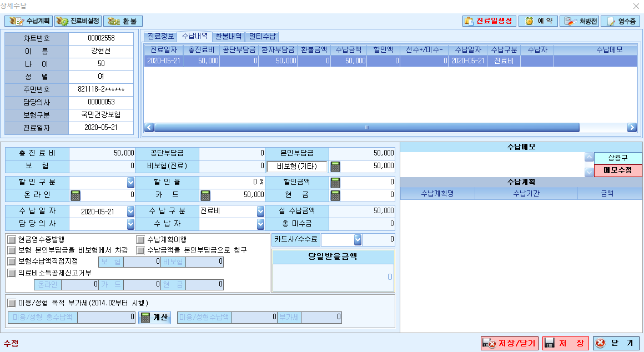Viewport: 644px width, 352px height.
Task: Click the 진료일자 column header
Action: (163, 50)
